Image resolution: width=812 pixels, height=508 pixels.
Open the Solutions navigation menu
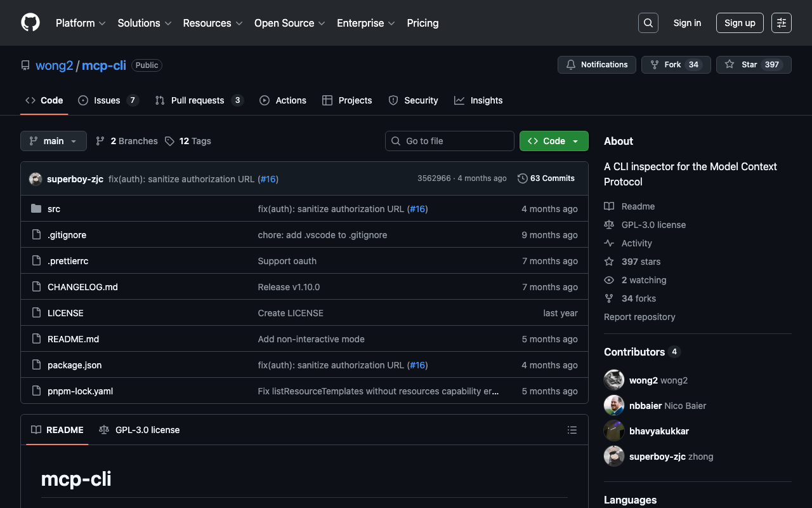coord(144,23)
